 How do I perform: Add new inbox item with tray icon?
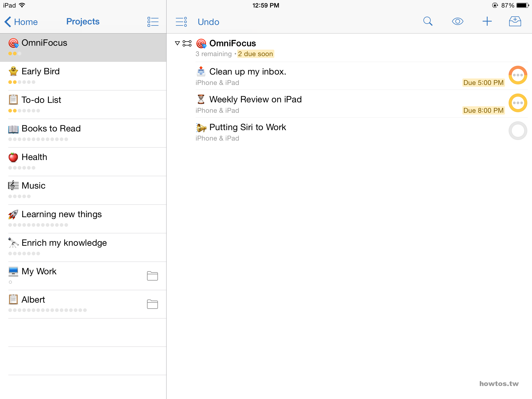pos(515,21)
